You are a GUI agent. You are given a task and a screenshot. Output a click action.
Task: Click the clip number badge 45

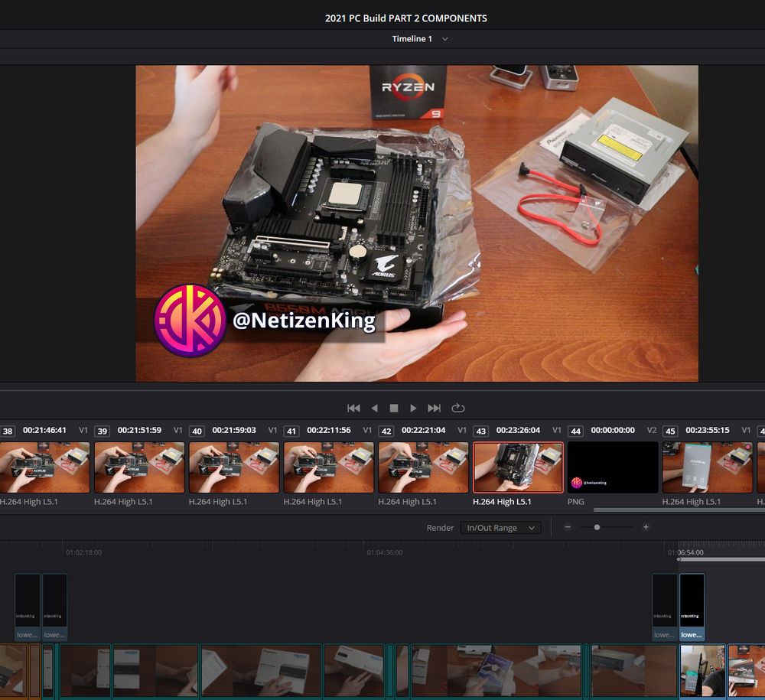click(x=670, y=431)
